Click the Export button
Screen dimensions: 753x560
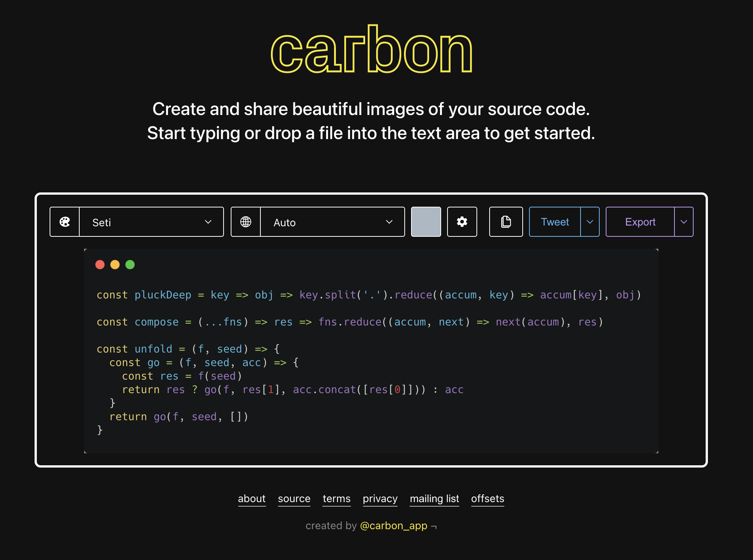point(640,222)
